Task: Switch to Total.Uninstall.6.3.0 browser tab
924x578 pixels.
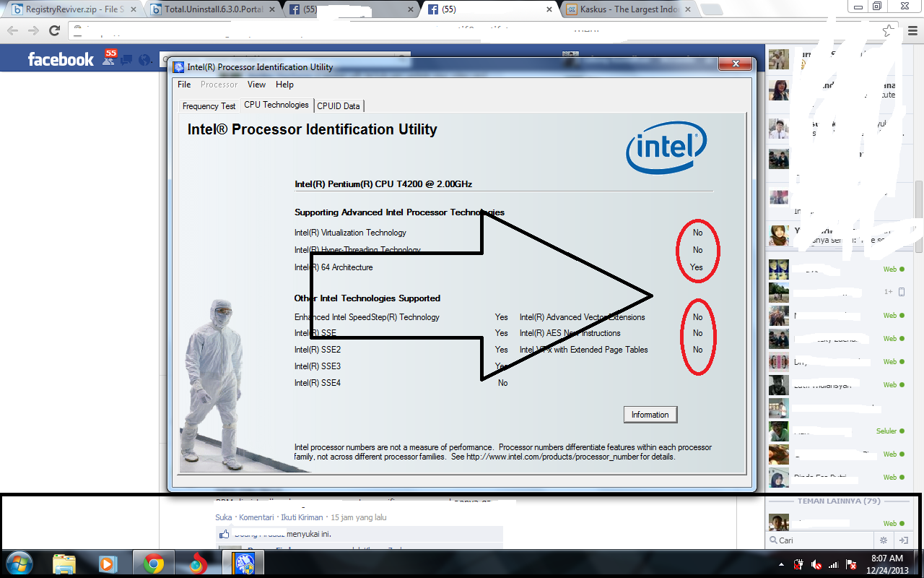Action: [x=213, y=9]
